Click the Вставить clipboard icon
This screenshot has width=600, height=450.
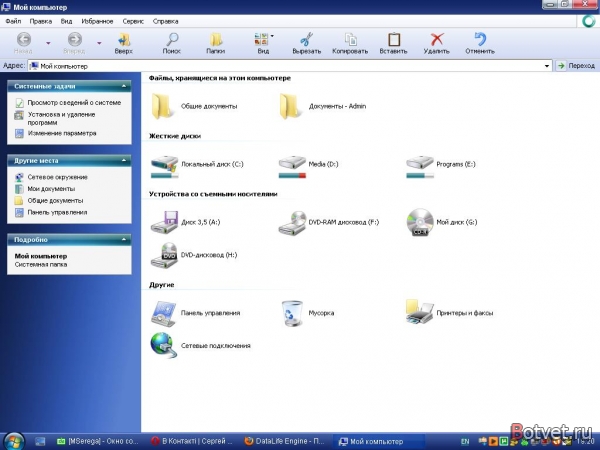394,39
